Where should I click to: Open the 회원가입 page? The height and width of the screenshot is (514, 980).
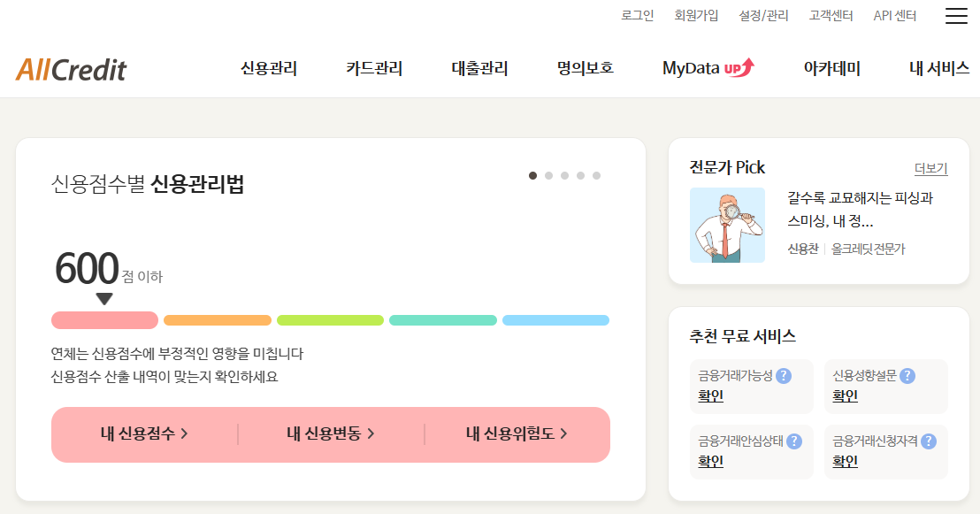click(x=696, y=15)
